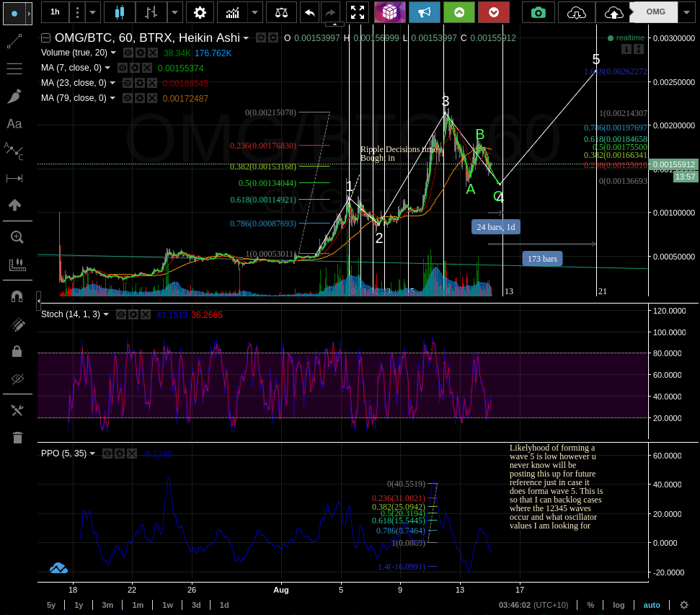Select the 1w date range
This screenshot has width=700, height=615.
click(167, 605)
